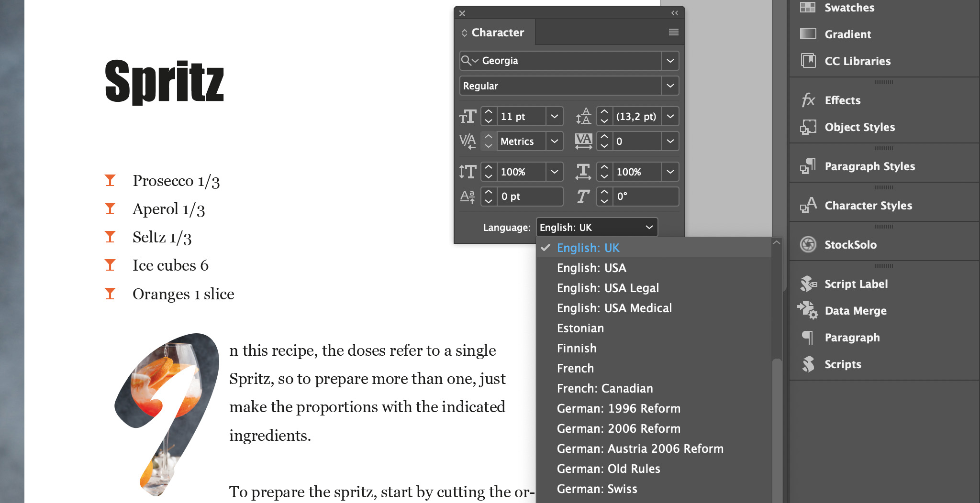Image resolution: width=980 pixels, height=503 pixels.
Task: Expand the Regular font style dropdown
Action: [x=670, y=86]
